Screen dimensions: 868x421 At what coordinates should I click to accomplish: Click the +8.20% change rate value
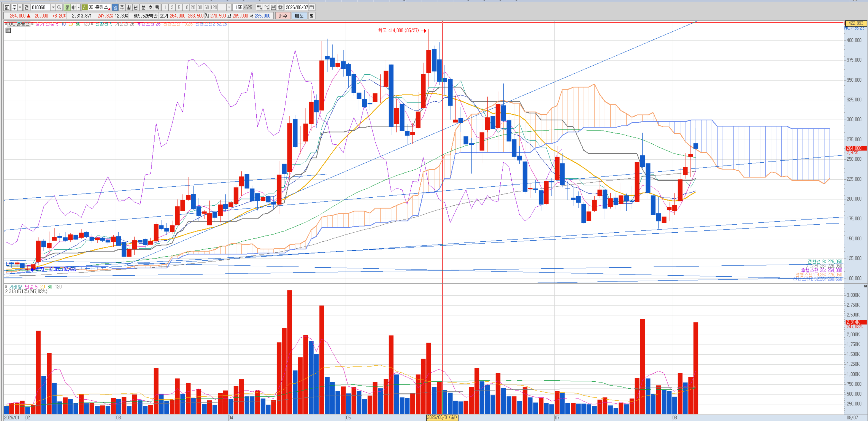coord(59,16)
